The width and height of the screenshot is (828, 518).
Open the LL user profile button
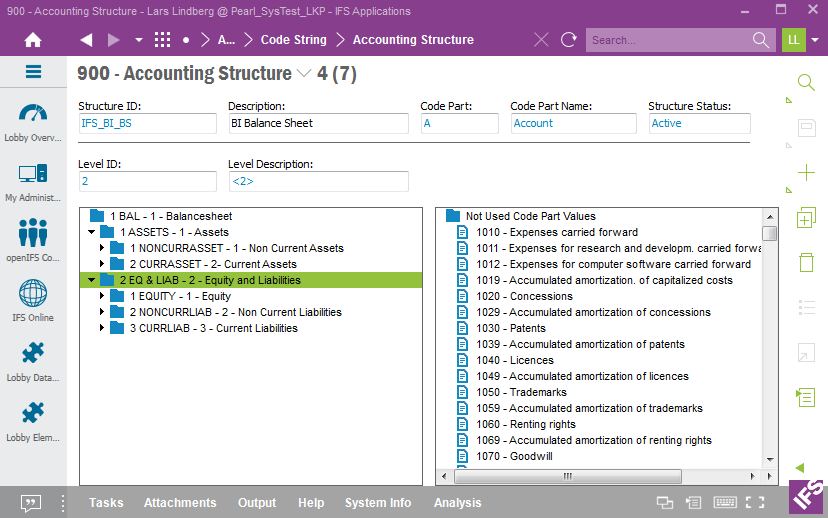[x=793, y=40]
